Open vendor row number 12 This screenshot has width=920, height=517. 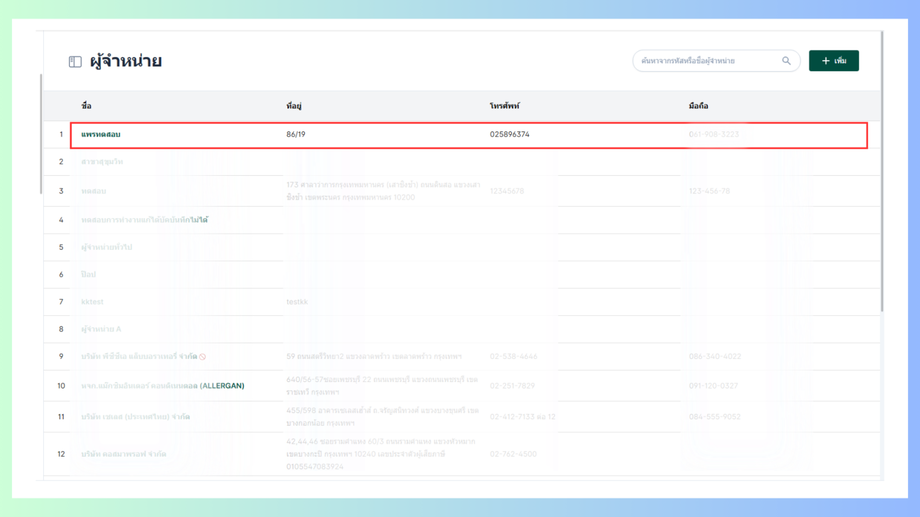tap(462, 454)
